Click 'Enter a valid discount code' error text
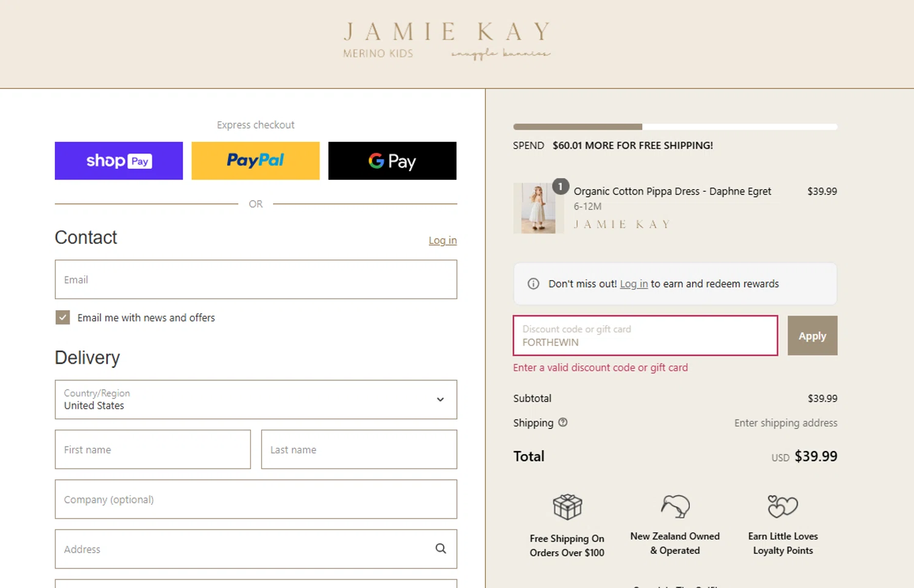This screenshot has height=588, width=914. (600, 368)
